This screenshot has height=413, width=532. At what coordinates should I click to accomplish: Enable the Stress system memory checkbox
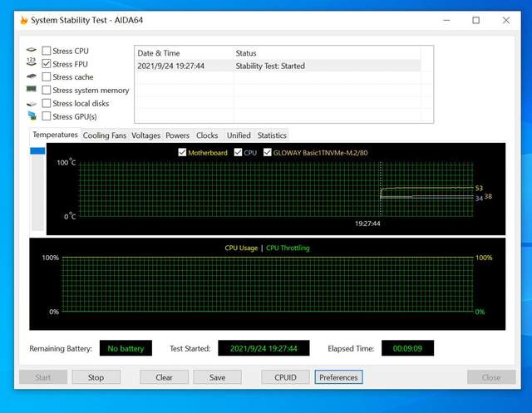(47, 91)
